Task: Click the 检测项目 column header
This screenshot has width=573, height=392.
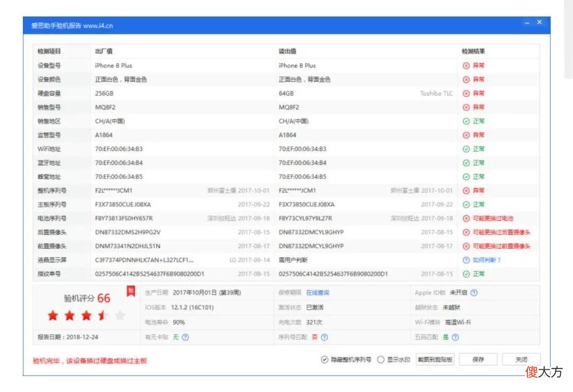Action: click(x=49, y=52)
